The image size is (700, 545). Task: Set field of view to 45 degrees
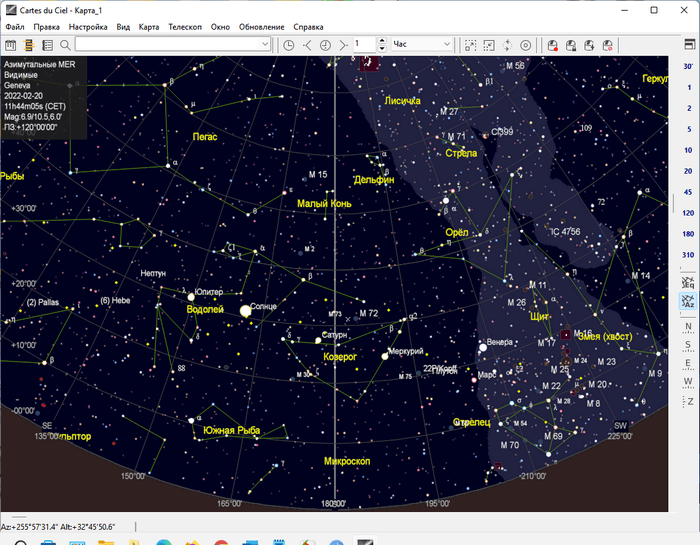click(x=688, y=192)
